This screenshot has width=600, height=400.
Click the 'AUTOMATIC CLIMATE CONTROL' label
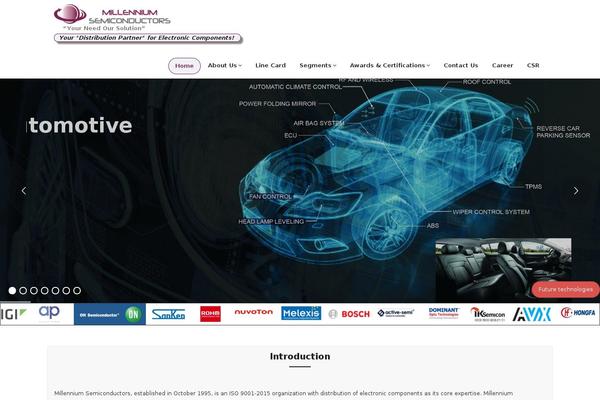tap(295, 87)
